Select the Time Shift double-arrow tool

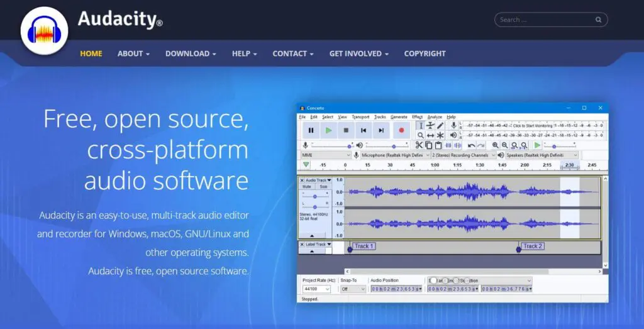tap(430, 135)
